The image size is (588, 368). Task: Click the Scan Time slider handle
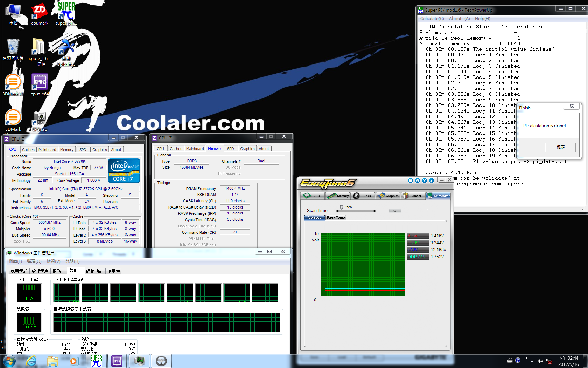point(342,207)
